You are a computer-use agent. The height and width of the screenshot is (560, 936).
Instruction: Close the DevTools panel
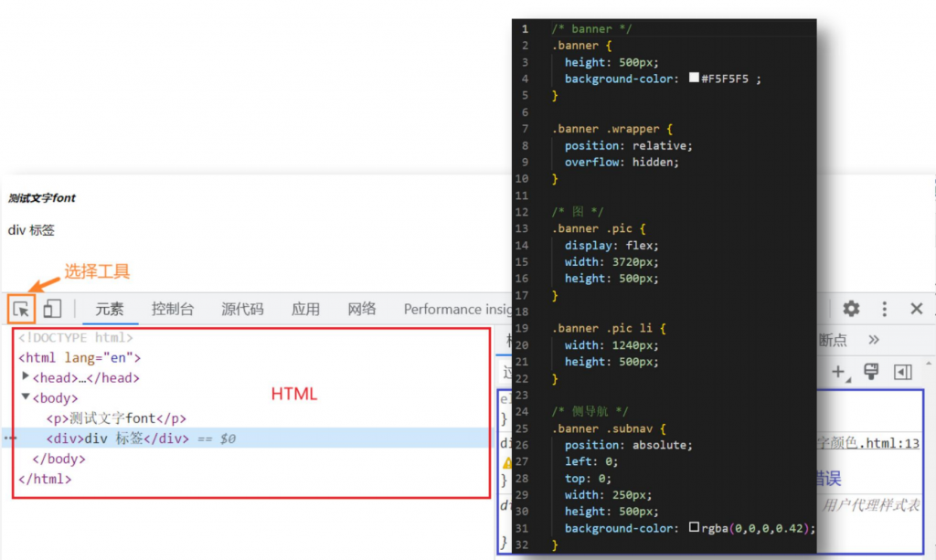916,309
